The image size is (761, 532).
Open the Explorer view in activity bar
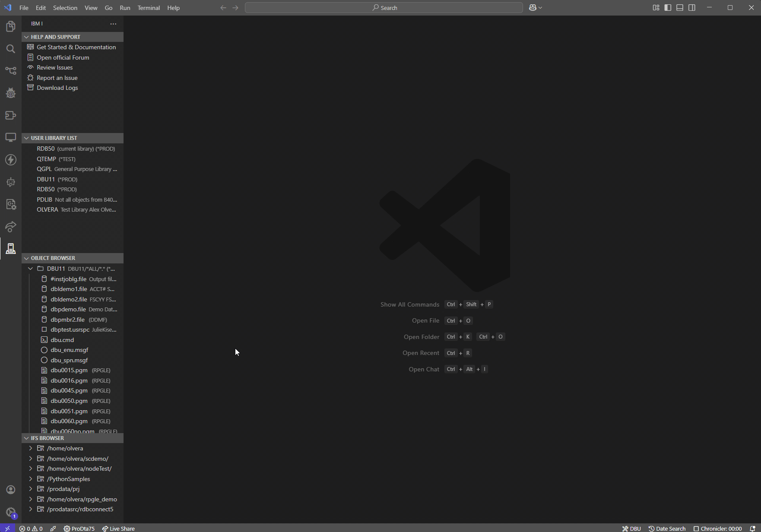11,26
